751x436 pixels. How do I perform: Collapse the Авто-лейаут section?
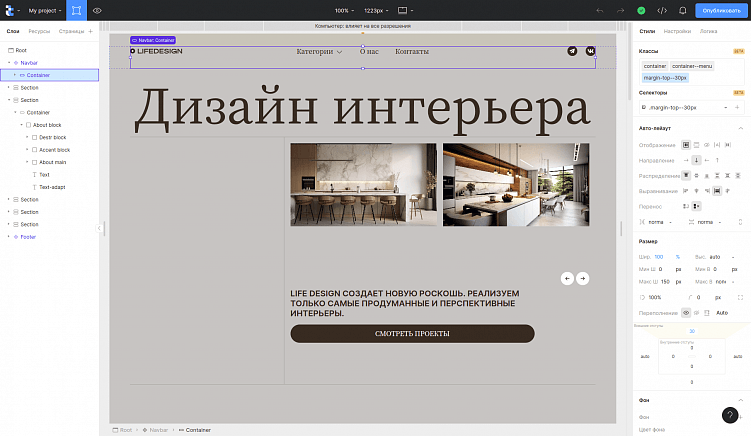click(740, 128)
